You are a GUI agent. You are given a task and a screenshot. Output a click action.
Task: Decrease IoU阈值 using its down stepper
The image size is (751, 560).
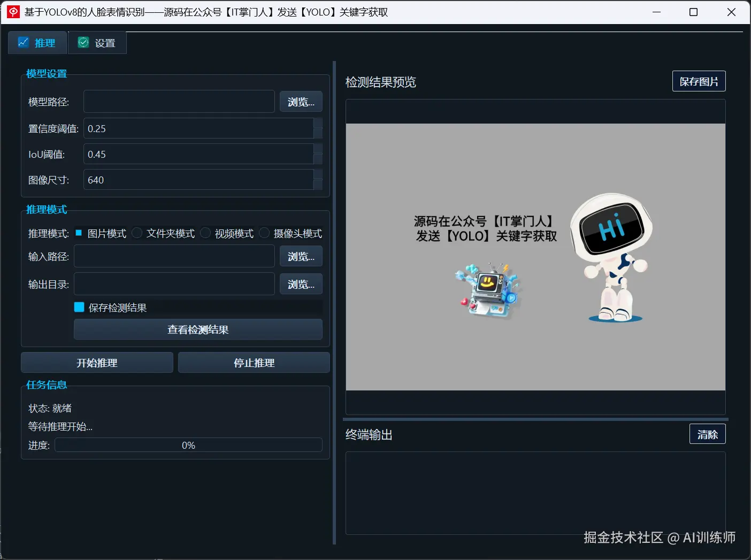pos(318,159)
